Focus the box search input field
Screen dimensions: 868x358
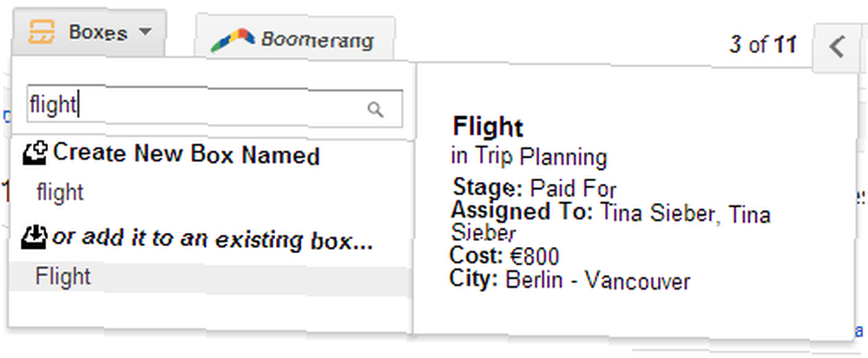pos(214,109)
